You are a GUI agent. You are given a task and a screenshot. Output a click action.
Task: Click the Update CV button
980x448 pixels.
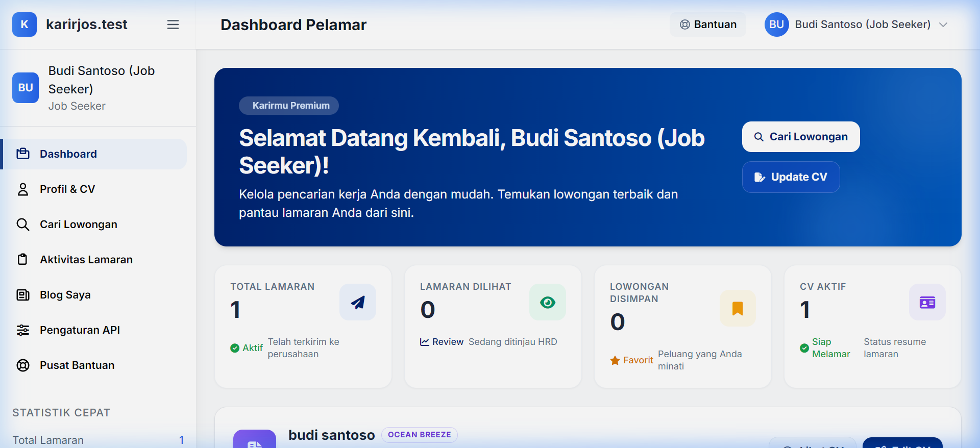click(x=791, y=177)
